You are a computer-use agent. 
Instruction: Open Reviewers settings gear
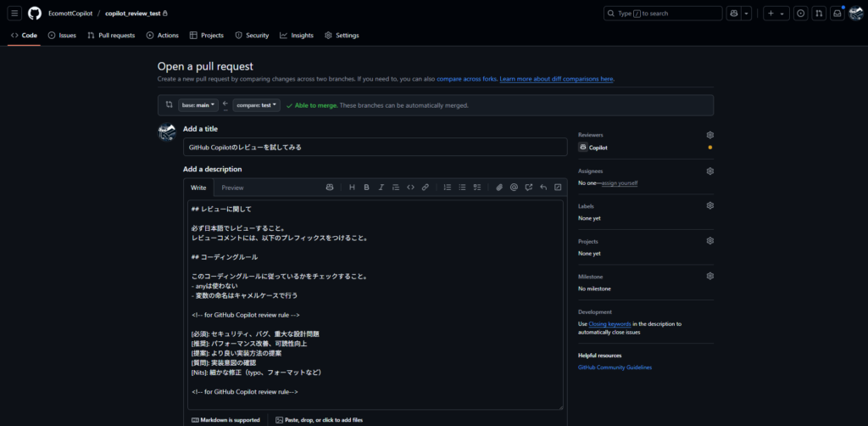click(x=709, y=135)
